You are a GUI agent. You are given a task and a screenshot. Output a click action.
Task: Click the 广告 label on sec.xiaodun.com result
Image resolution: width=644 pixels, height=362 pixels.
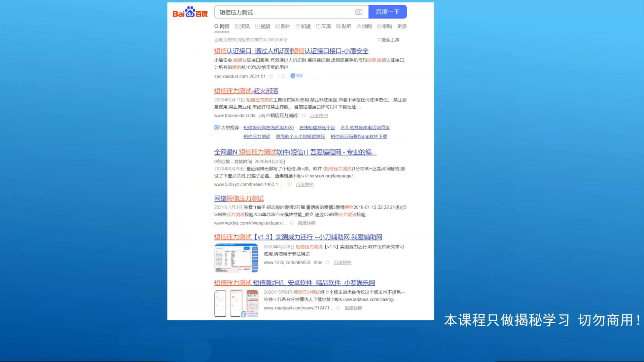pos(281,76)
